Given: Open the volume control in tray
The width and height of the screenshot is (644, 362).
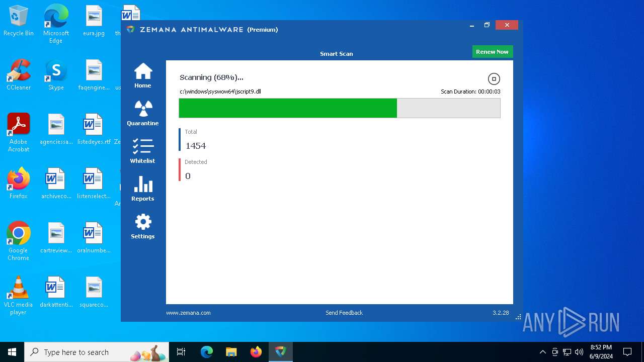Looking at the screenshot, I should (x=579, y=352).
